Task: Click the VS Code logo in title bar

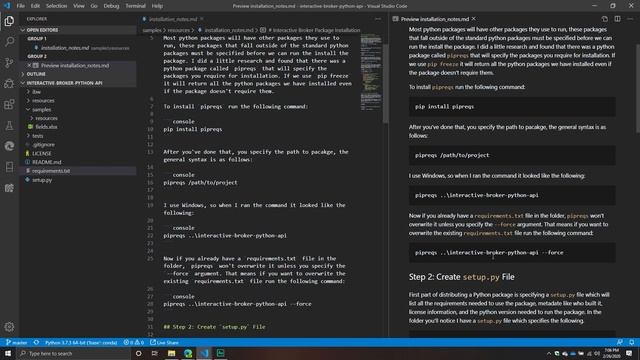Action: [7, 6]
